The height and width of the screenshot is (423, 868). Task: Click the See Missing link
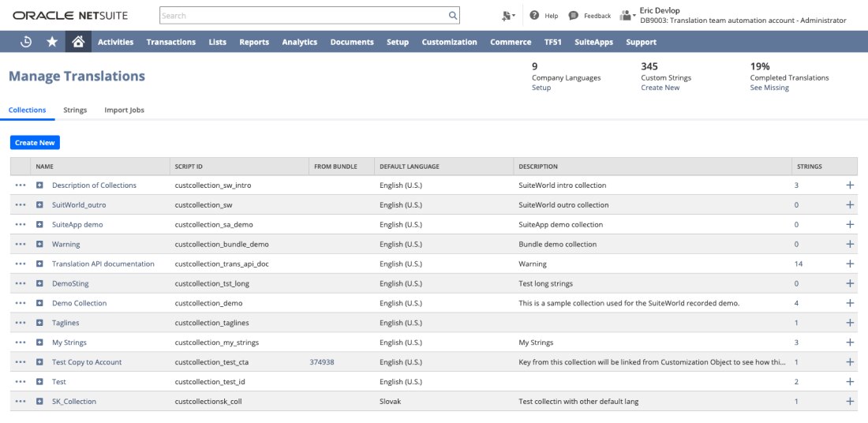click(769, 88)
